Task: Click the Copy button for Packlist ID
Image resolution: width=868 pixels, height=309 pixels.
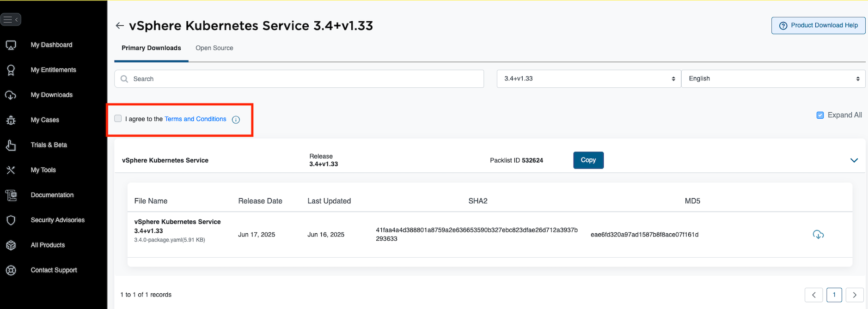Action: 588,160
